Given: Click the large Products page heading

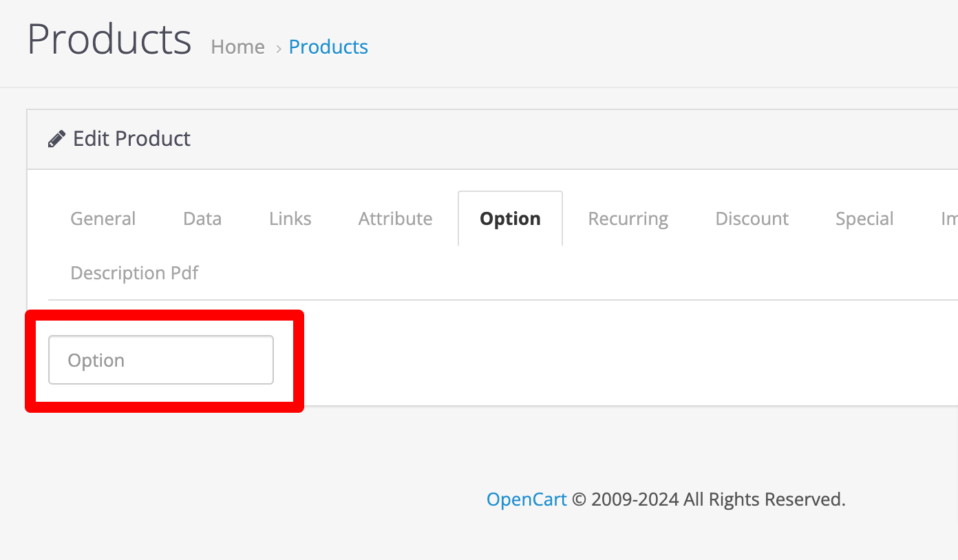Looking at the screenshot, I should coord(109,39).
